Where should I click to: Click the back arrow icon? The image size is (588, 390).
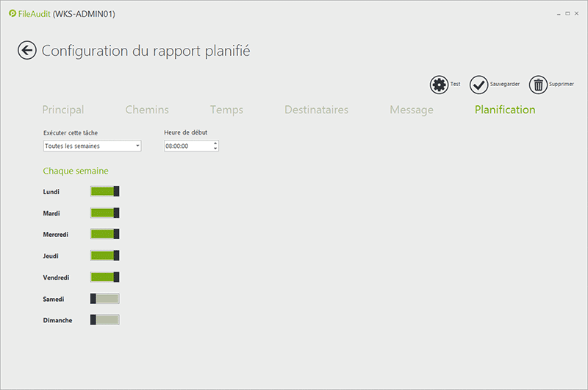27,51
